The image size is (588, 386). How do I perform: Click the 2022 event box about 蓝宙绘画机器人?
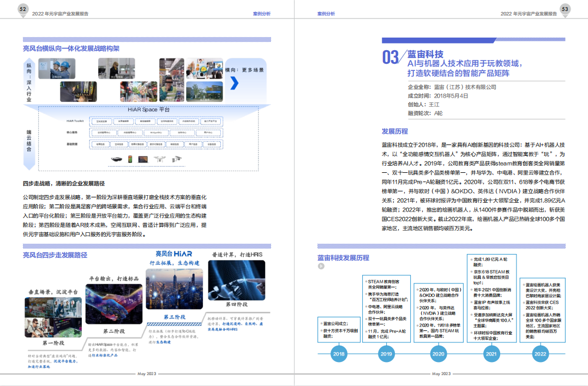coord(542,310)
